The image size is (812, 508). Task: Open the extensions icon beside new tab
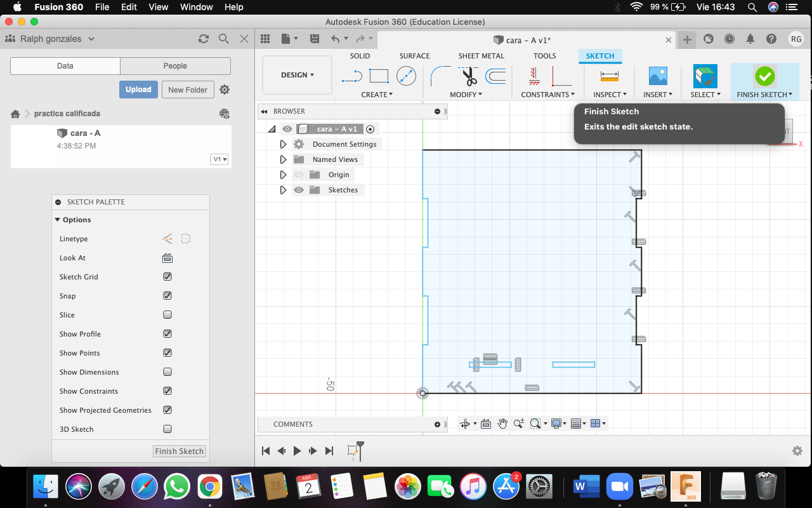coord(709,39)
